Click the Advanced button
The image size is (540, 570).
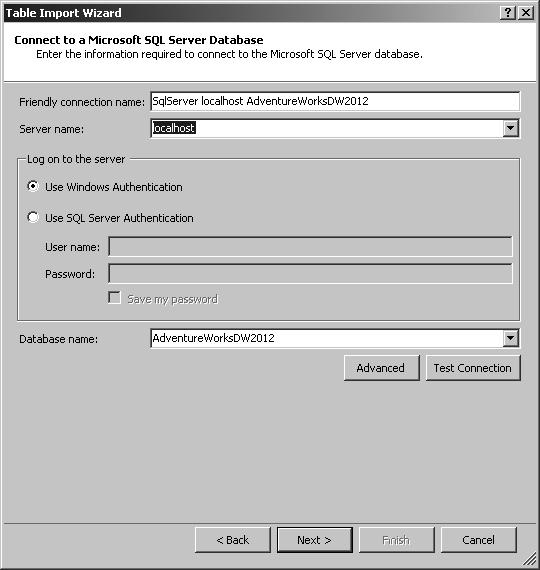381,368
